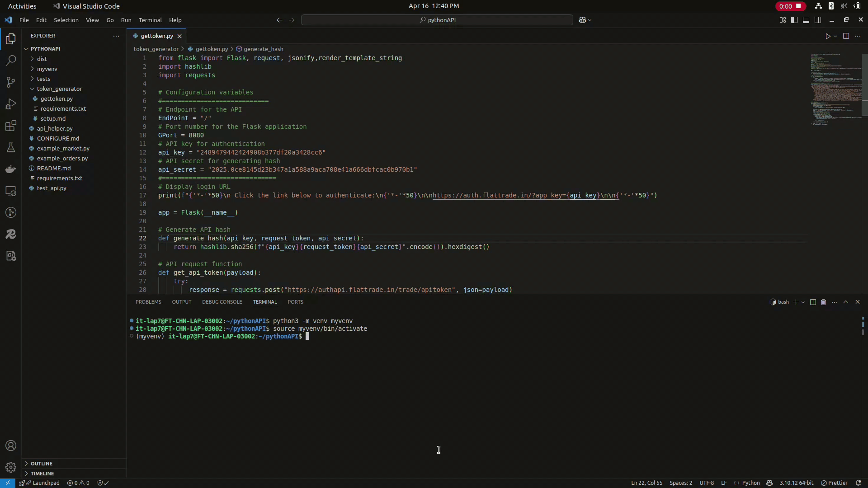Click the Run Python File play button
The image size is (868, 488).
click(828, 36)
